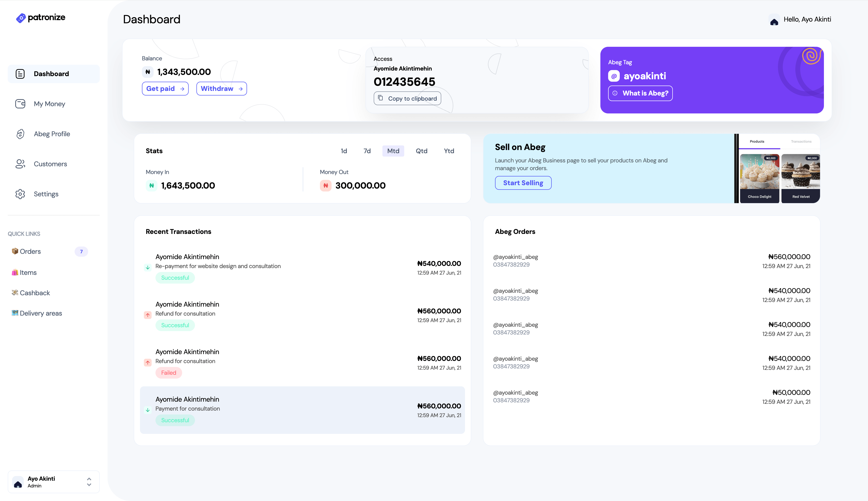Click the arrow inside the Withdraw button
868x501 pixels.
click(x=241, y=89)
